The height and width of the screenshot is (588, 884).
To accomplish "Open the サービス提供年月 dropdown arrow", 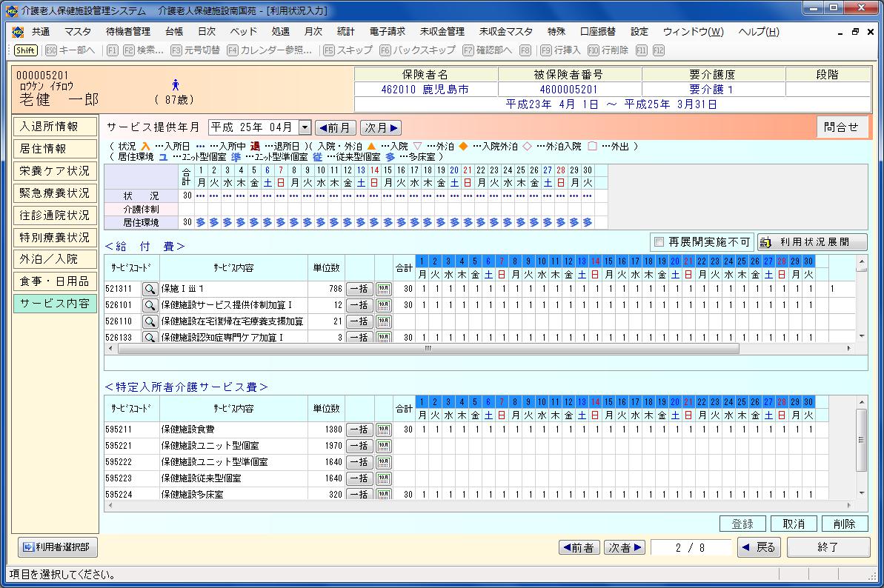I will pos(305,127).
